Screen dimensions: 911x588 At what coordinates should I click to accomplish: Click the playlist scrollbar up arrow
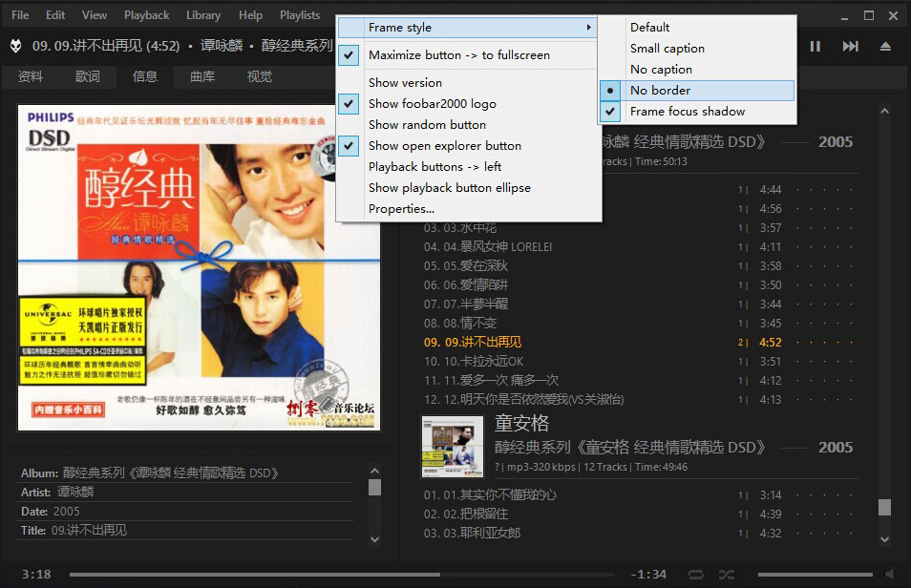pos(885,111)
